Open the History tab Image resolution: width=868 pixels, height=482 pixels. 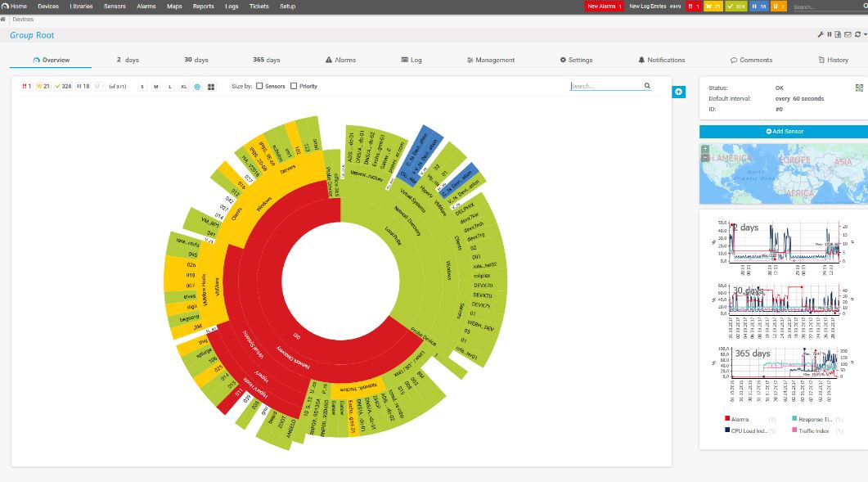(x=833, y=60)
